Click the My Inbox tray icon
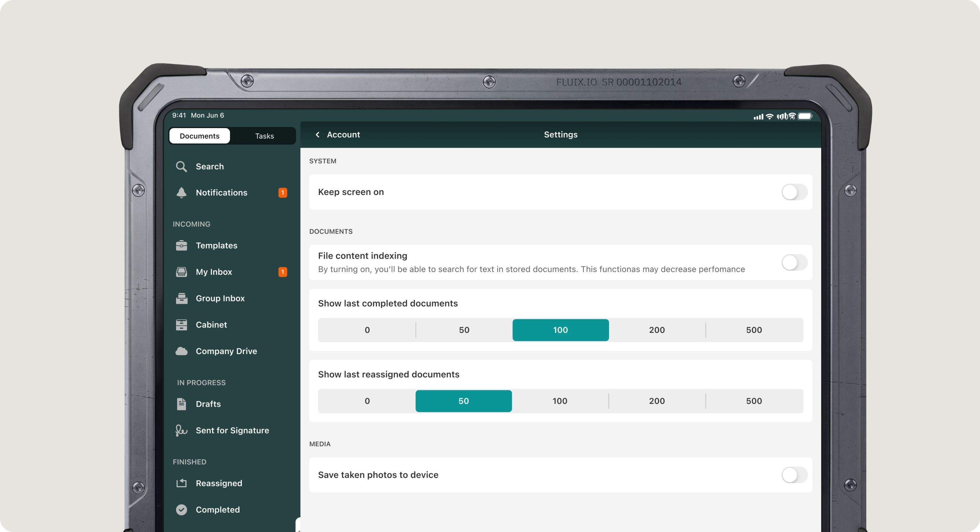Viewport: 980px width, 532px height. click(x=181, y=272)
